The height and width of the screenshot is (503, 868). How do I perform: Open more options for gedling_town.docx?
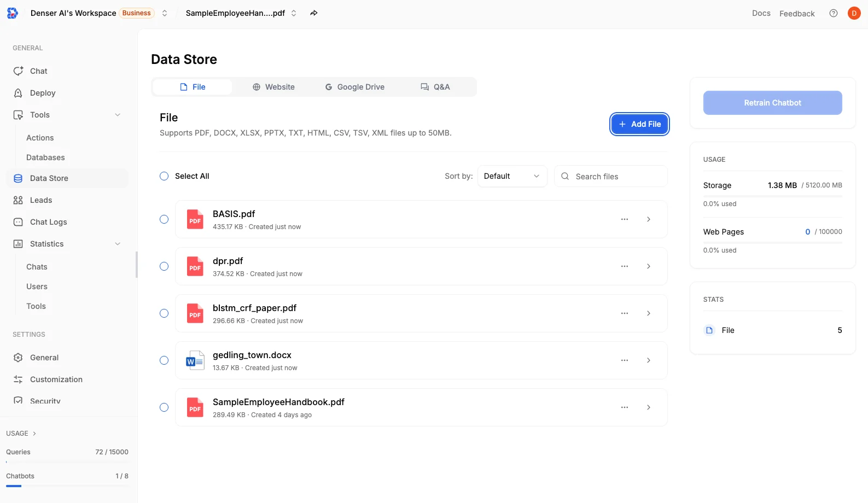[x=625, y=360]
